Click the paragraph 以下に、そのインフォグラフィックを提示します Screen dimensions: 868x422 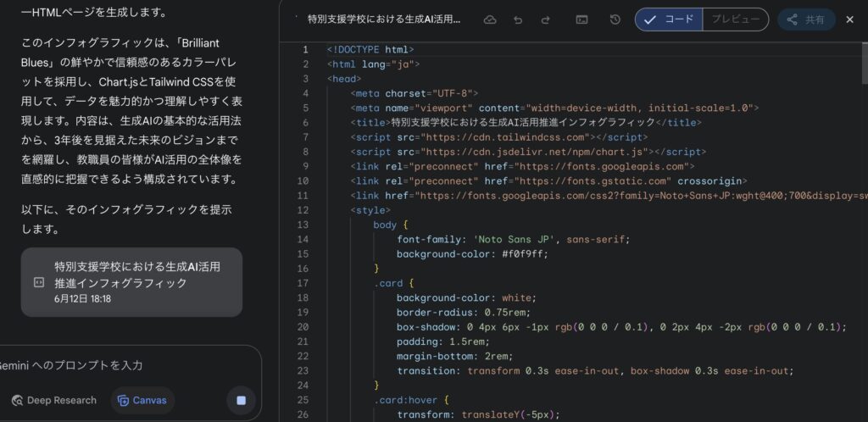click(x=126, y=219)
